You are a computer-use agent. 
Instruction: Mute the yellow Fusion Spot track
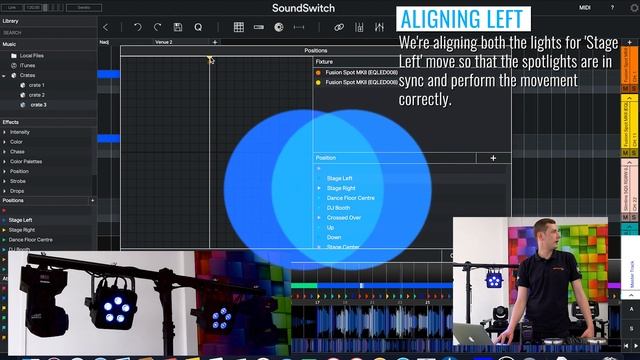[625, 153]
